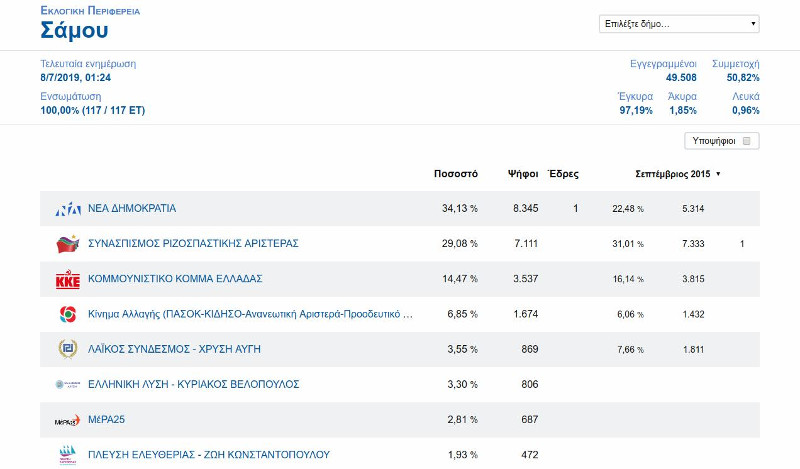The height and width of the screenshot is (469, 800).
Task: Click the Ενσωμάτωση label
Action: click(x=71, y=96)
